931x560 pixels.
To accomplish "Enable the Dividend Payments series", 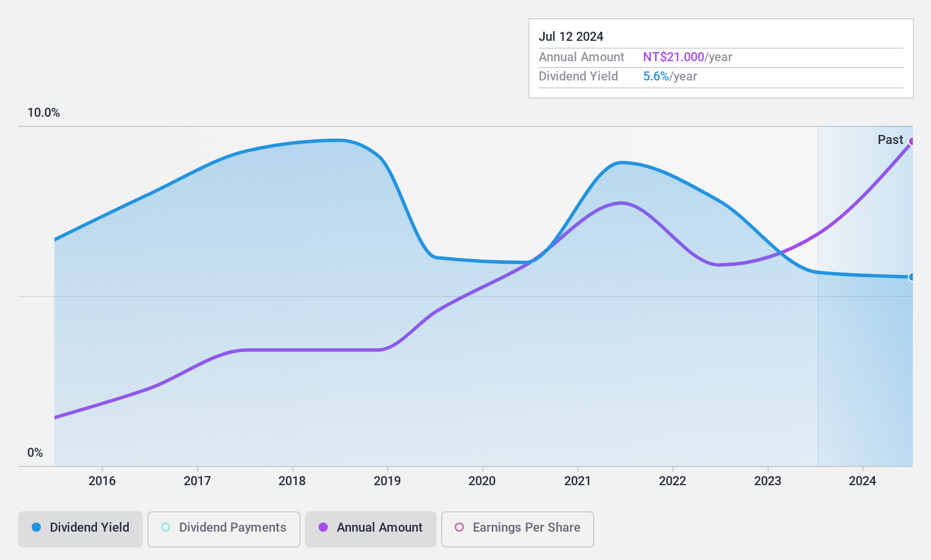I will click(224, 529).
